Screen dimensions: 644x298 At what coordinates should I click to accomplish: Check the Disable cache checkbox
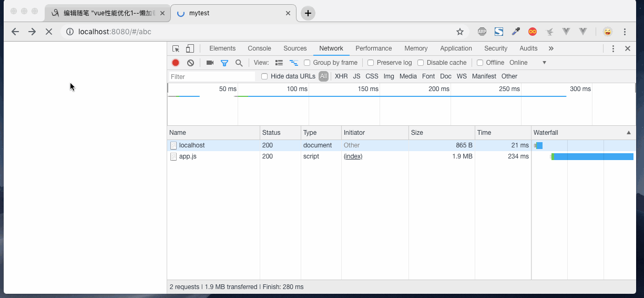click(x=421, y=63)
